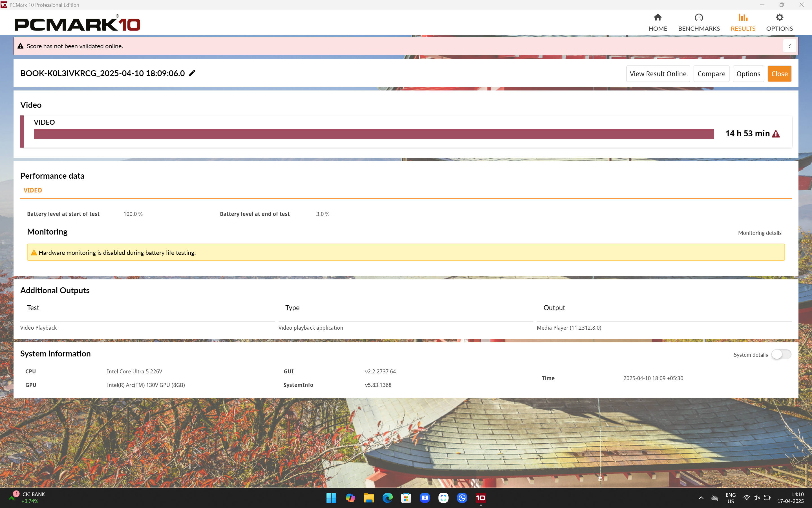The width and height of the screenshot is (812, 508).
Task: Open the blue calendar-style app icon in taskbar
Action: coord(425,498)
